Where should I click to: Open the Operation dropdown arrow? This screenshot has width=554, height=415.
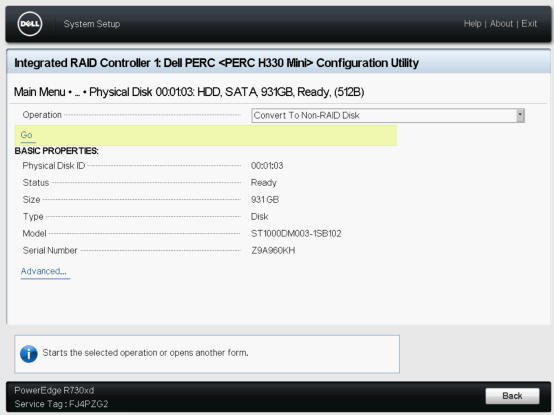520,115
